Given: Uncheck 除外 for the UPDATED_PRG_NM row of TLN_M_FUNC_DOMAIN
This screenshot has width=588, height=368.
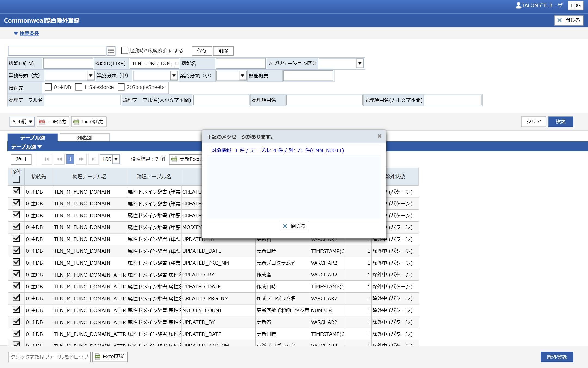Looking at the screenshot, I should pos(16,262).
